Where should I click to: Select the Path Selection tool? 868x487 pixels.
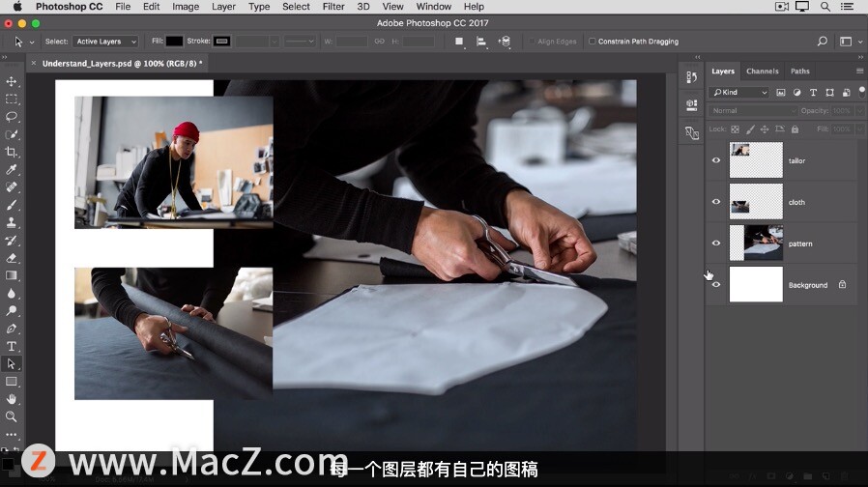coord(11,363)
